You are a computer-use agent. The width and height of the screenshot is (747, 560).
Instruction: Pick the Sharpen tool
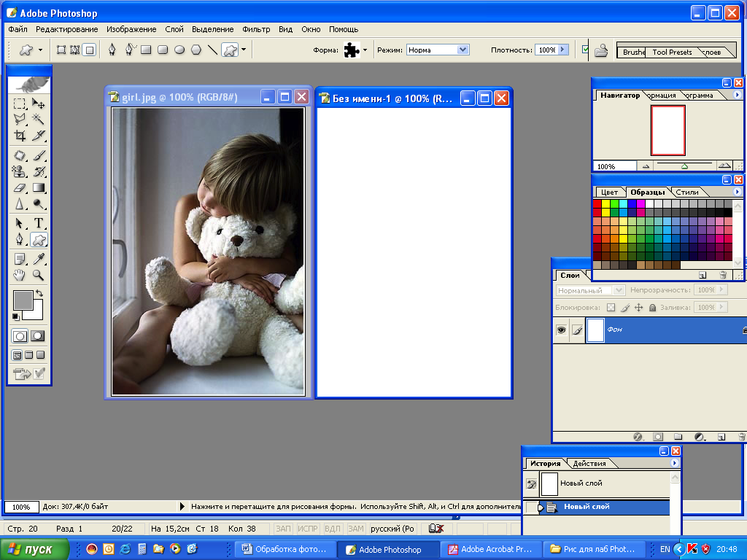(x=20, y=204)
